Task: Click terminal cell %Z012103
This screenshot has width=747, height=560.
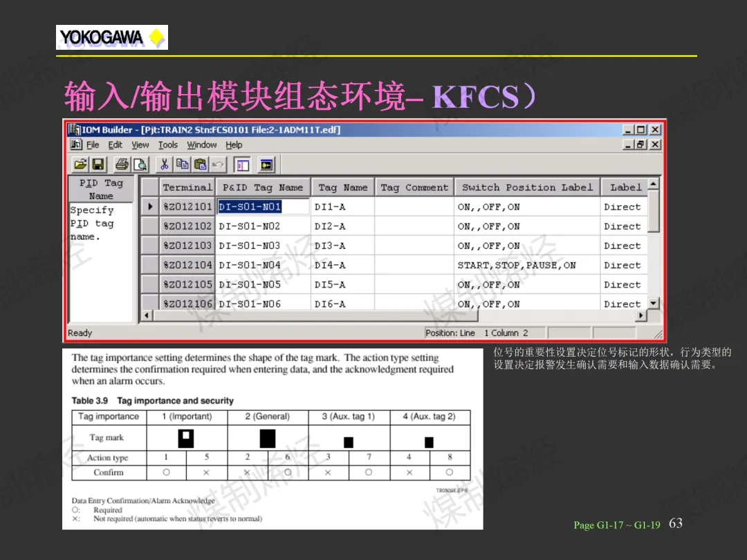Action: (x=187, y=245)
